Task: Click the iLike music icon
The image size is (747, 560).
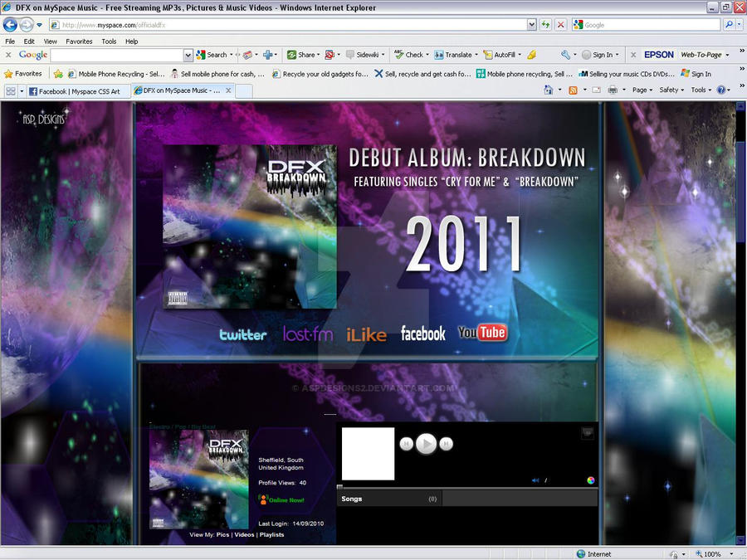Action: point(366,333)
